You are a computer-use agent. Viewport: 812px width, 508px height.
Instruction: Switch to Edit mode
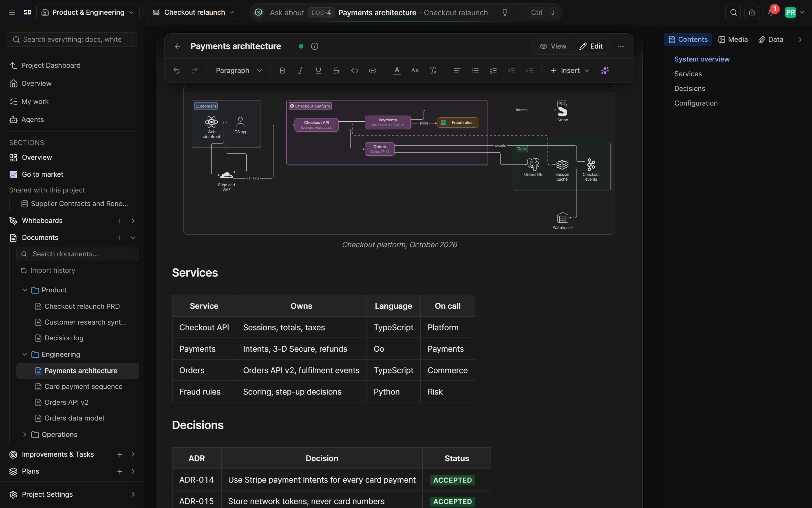pyautogui.click(x=591, y=46)
